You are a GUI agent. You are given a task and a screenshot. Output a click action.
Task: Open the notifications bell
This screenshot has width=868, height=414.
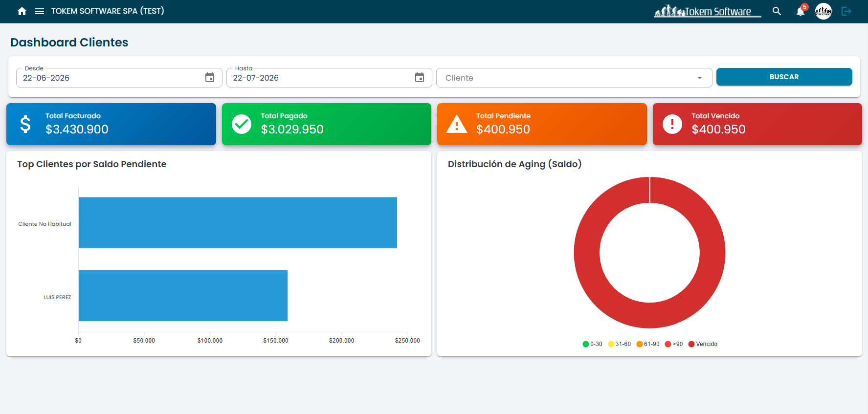pos(801,11)
